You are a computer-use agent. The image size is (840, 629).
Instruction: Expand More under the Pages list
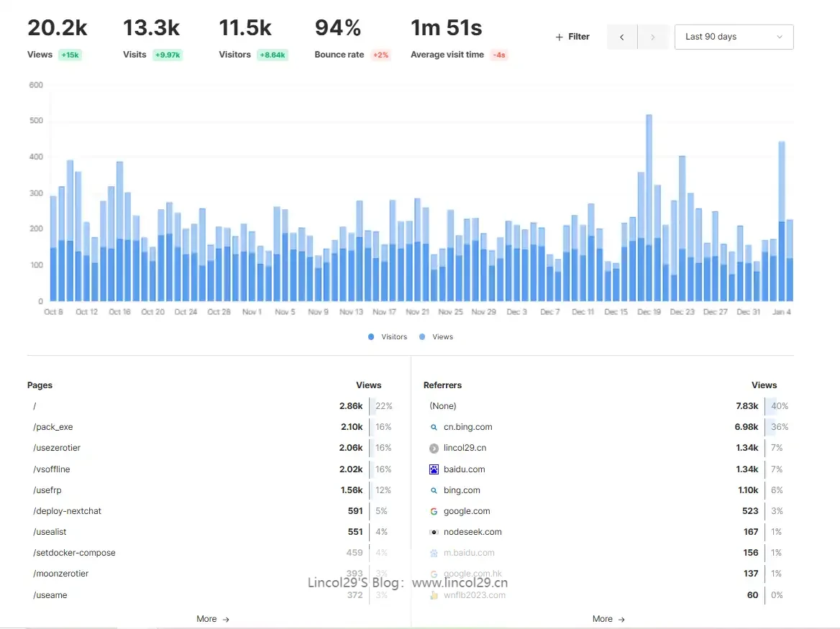[213, 619]
